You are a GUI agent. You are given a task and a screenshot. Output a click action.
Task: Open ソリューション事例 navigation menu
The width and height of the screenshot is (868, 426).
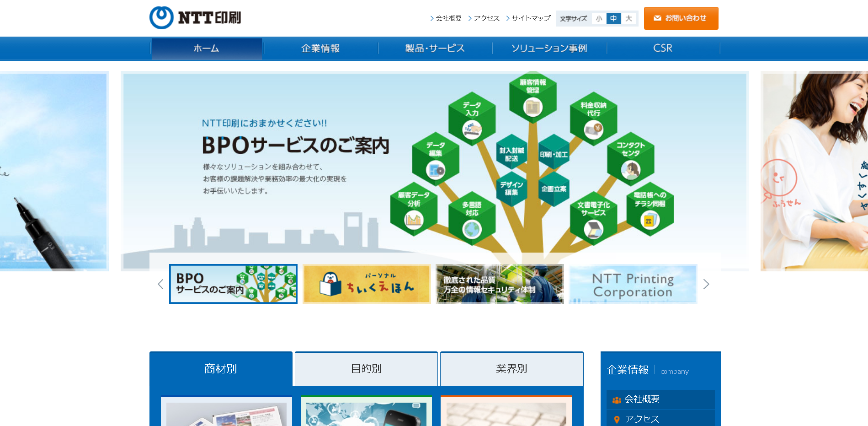tap(549, 48)
